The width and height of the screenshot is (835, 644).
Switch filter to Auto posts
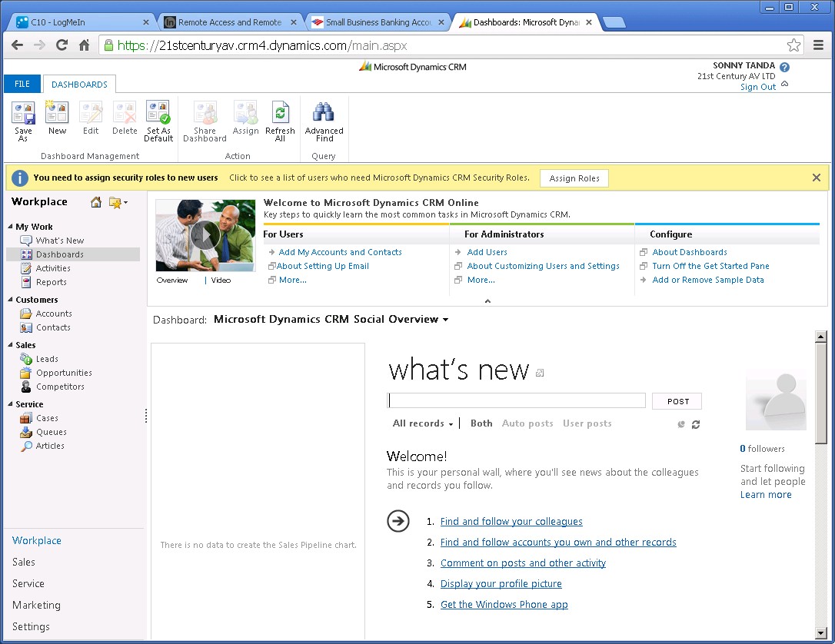tap(527, 423)
